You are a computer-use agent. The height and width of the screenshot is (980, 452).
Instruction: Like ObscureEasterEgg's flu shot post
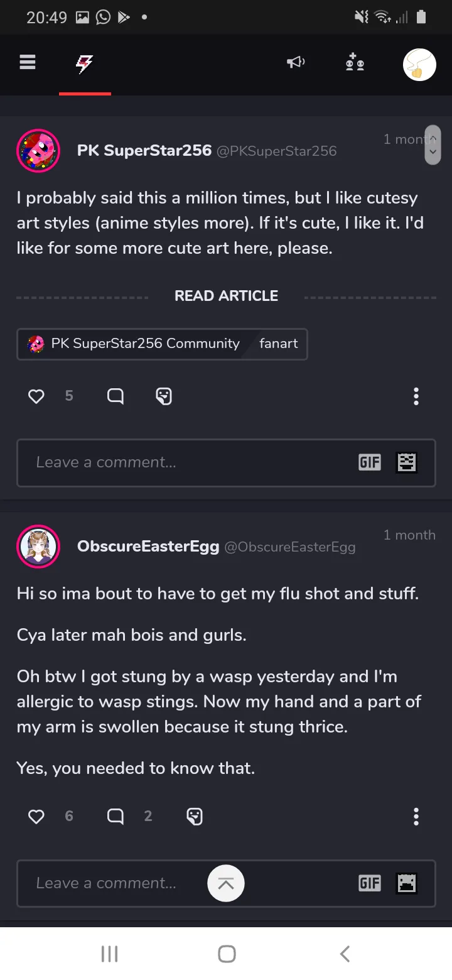pyautogui.click(x=36, y=816)
